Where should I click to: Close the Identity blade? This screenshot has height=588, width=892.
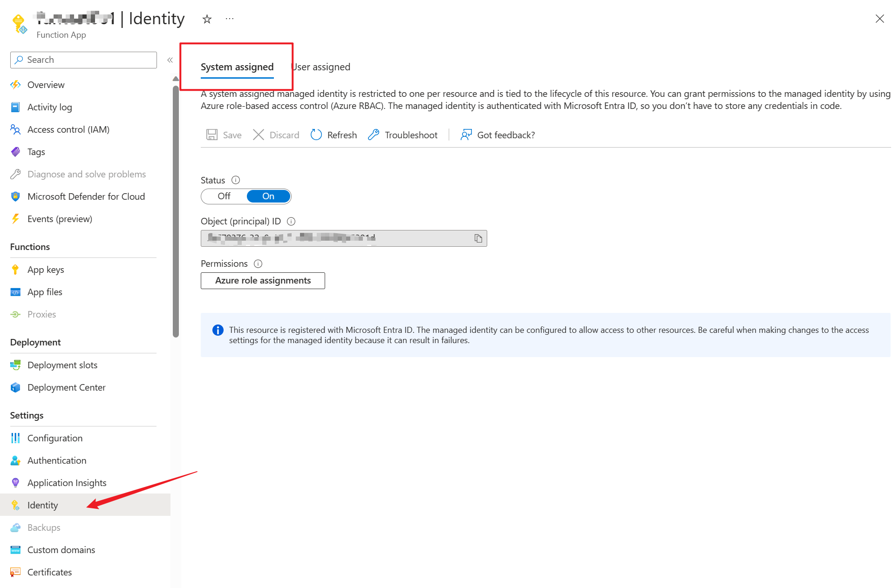[x=879, y=19]
